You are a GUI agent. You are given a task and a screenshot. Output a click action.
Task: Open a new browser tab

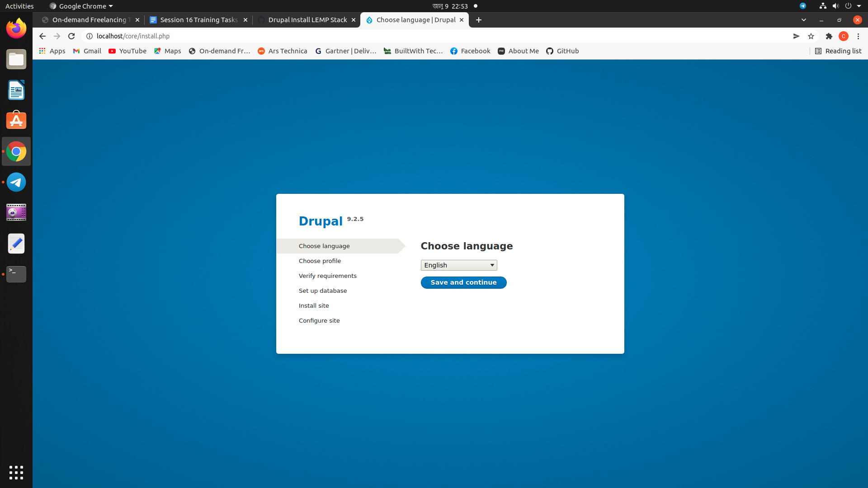click(x=479, y=20)
